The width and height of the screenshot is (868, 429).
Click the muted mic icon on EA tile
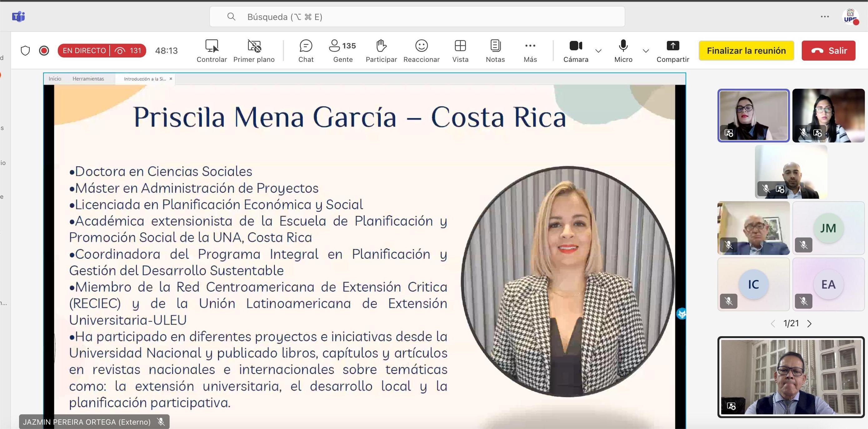804,301
